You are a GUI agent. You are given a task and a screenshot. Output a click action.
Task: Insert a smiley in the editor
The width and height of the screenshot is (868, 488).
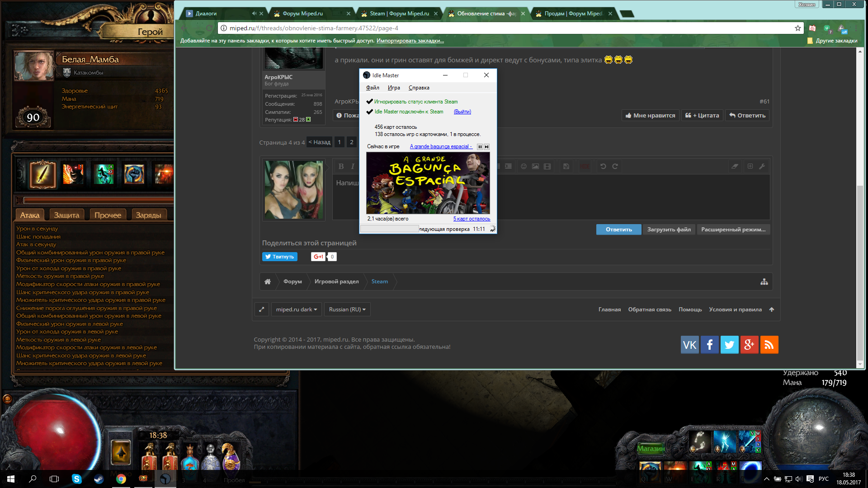coord(524,166)
